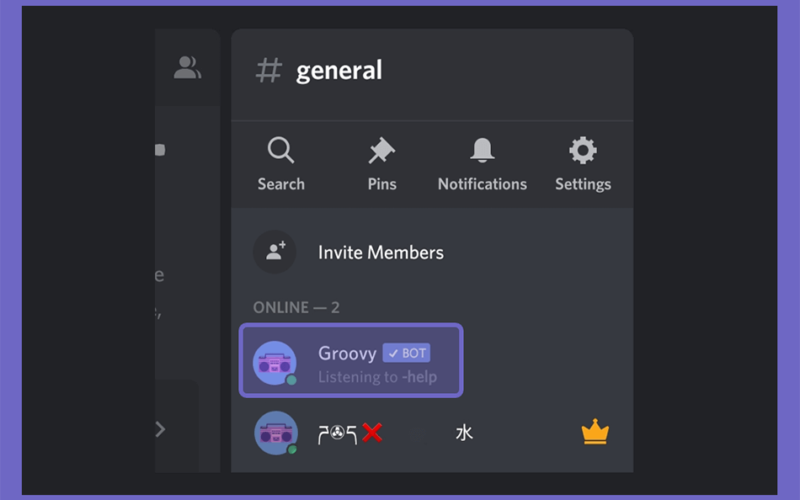800x500 pixels.
Task: Click the gold crown owner icon
Action: point(595,432)
